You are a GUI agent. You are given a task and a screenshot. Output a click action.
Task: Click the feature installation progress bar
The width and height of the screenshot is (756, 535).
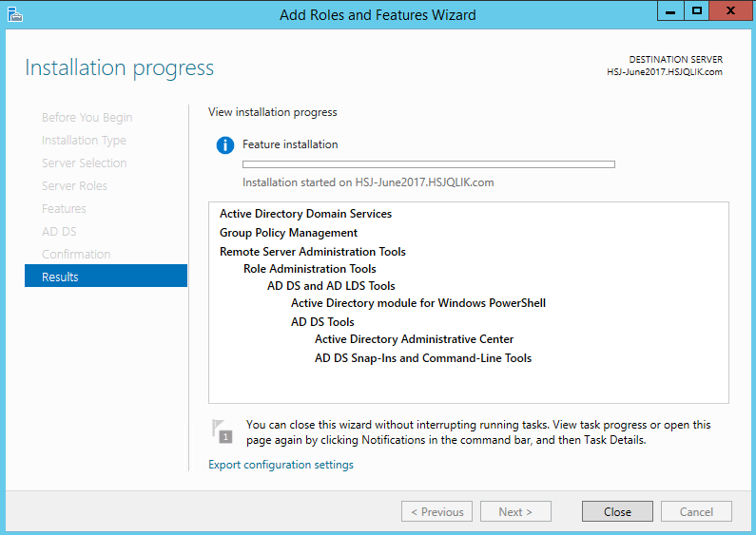pos(429,164)
